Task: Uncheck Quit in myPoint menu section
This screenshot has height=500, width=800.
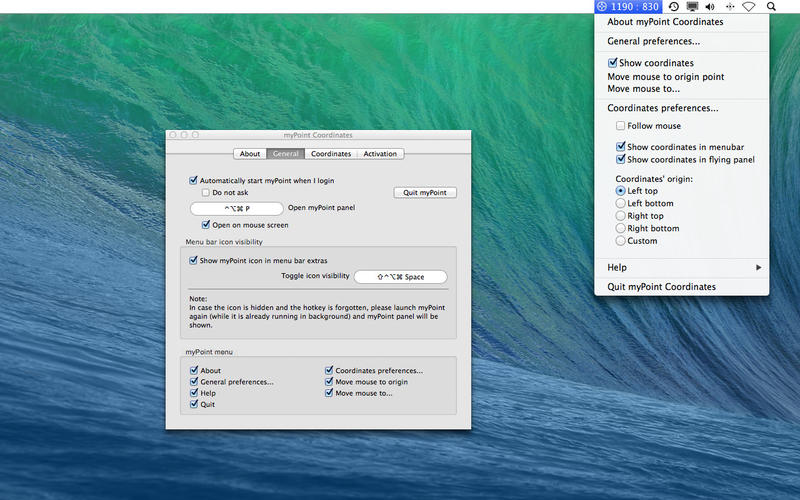Action: (194, 404)
